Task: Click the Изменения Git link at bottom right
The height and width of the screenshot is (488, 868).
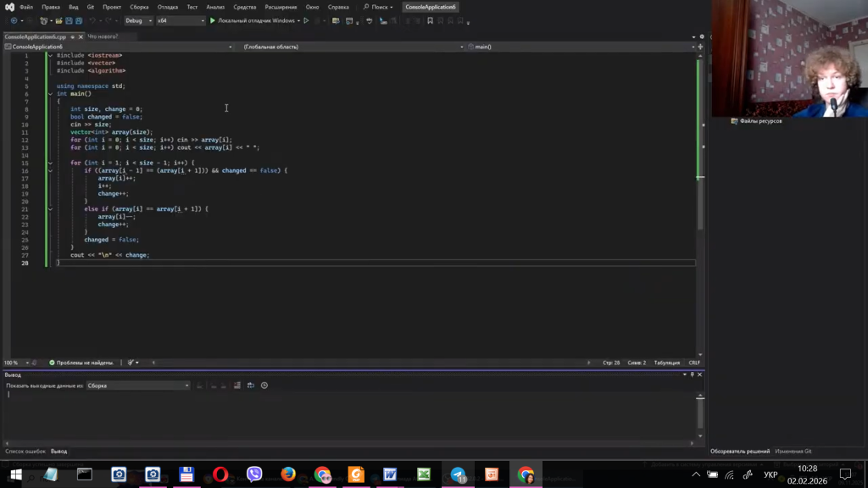Action: coord(793,452)
